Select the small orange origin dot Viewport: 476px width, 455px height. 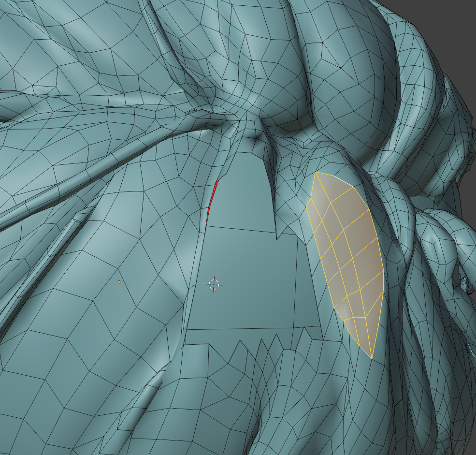pos(119,282)
